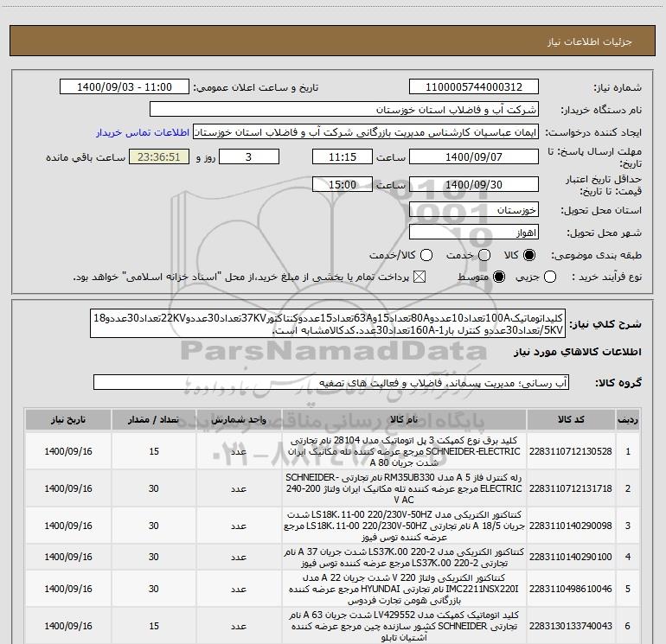The height and width of the screenshot is (644, 666).
Task: Click the goods group field آب رسانی
Action: pyautogui.click(x=331, y=382)
